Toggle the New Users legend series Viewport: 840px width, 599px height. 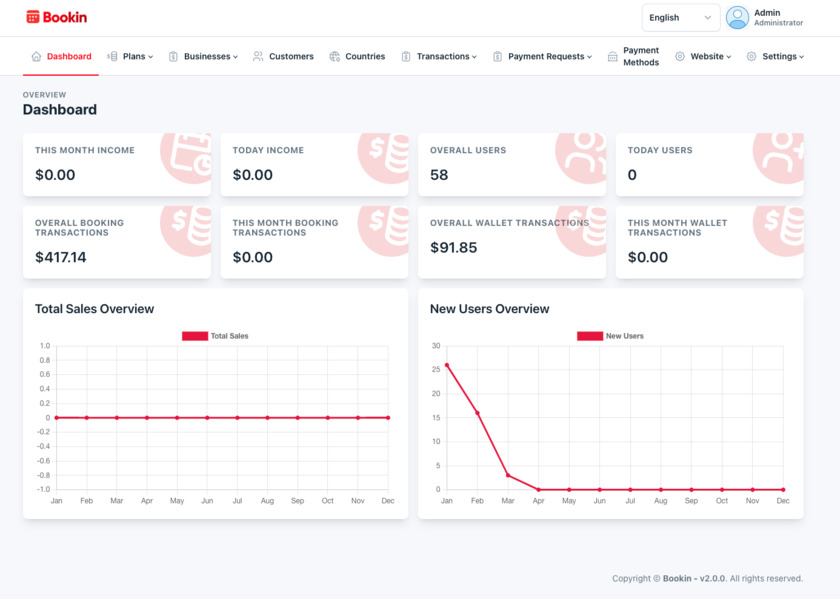[x=610, y=336]
